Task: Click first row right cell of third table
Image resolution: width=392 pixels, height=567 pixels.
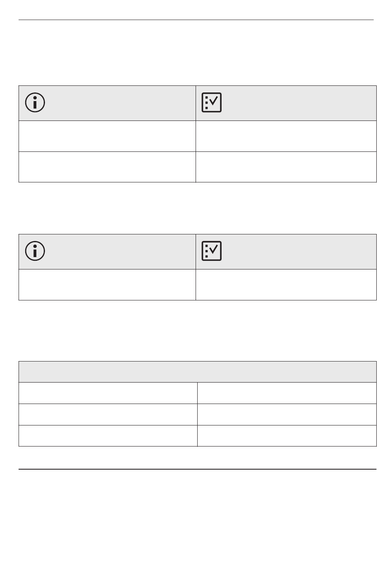Action: 287,393
